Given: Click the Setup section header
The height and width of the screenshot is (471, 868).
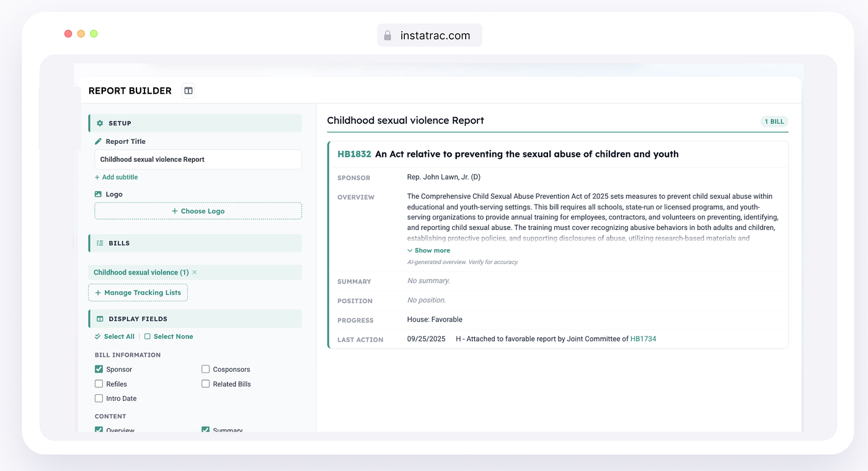Looking at the screenshot, I should [195, 123].
